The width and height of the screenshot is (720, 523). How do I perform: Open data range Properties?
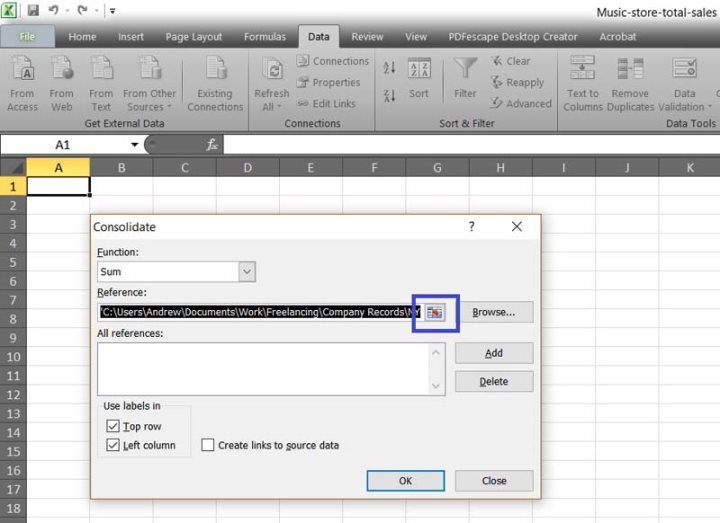tap(328, 83)
